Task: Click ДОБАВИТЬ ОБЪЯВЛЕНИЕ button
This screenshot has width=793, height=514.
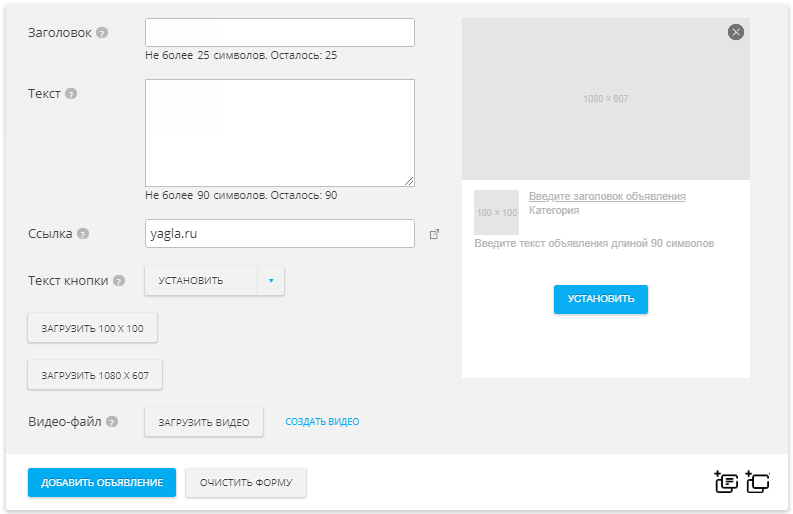Action: 102,483
